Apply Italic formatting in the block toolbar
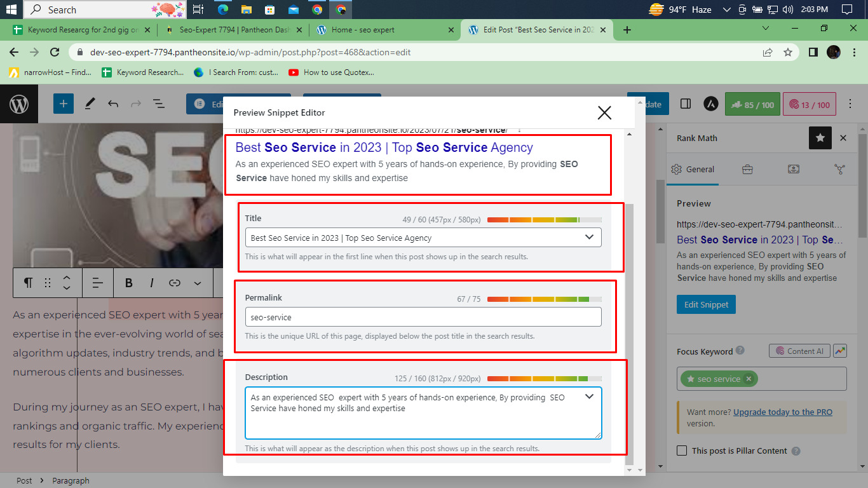Screen dimensions: 868x488 pos(151,283)
